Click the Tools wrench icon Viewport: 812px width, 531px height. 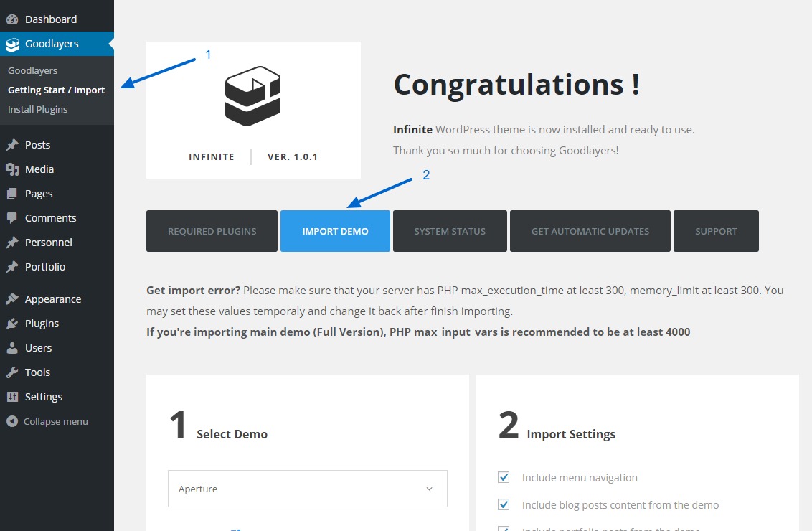[12, 372]
